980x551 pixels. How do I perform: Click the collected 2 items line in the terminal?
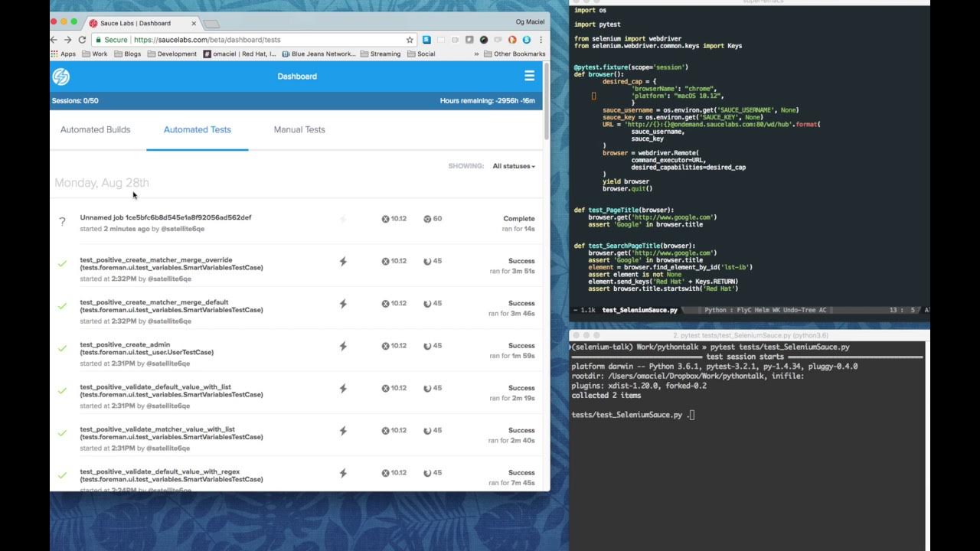(606, 396)
